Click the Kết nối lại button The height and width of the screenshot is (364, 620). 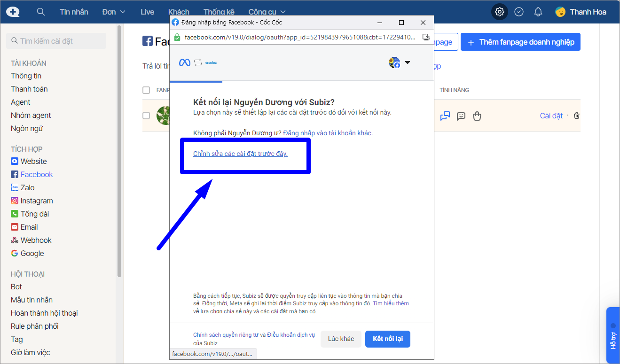coord(387,339)
